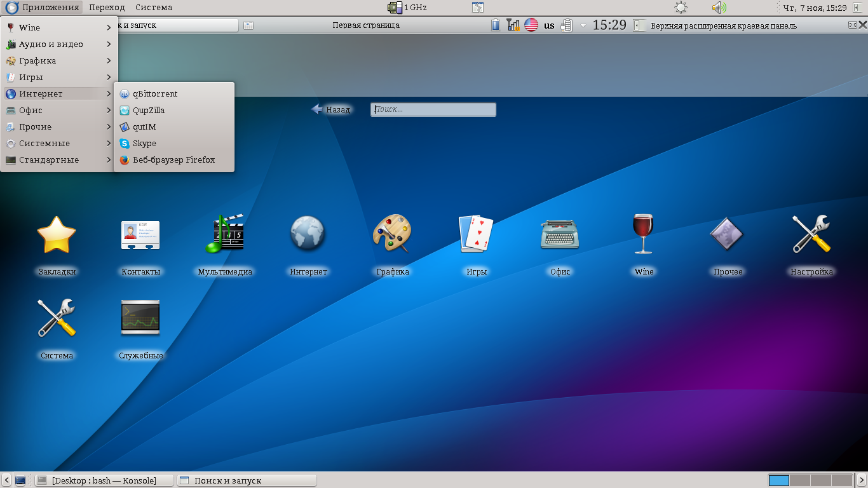Click the date Чт, 7 ноя, 15:29

(815, 8)
